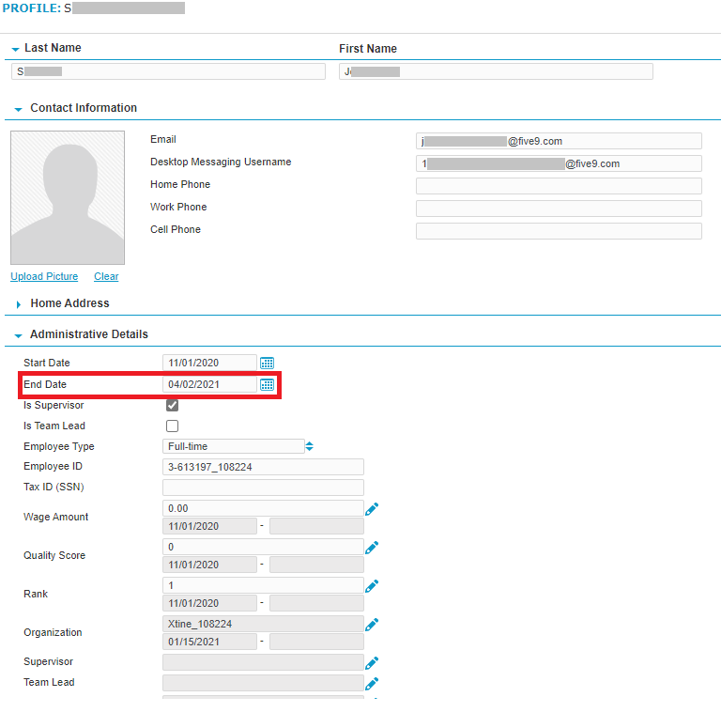Focus the Tax ID (SSN) field

[263, 487]
